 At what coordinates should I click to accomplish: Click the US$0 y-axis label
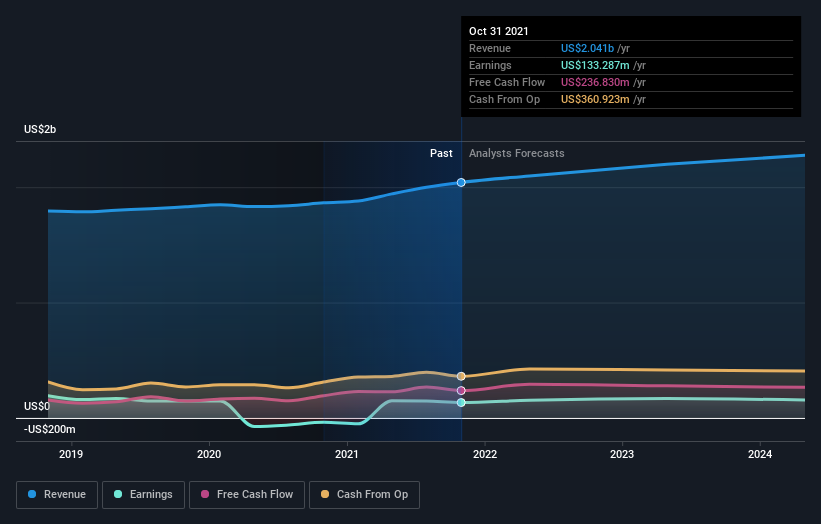tap(37, 406)
